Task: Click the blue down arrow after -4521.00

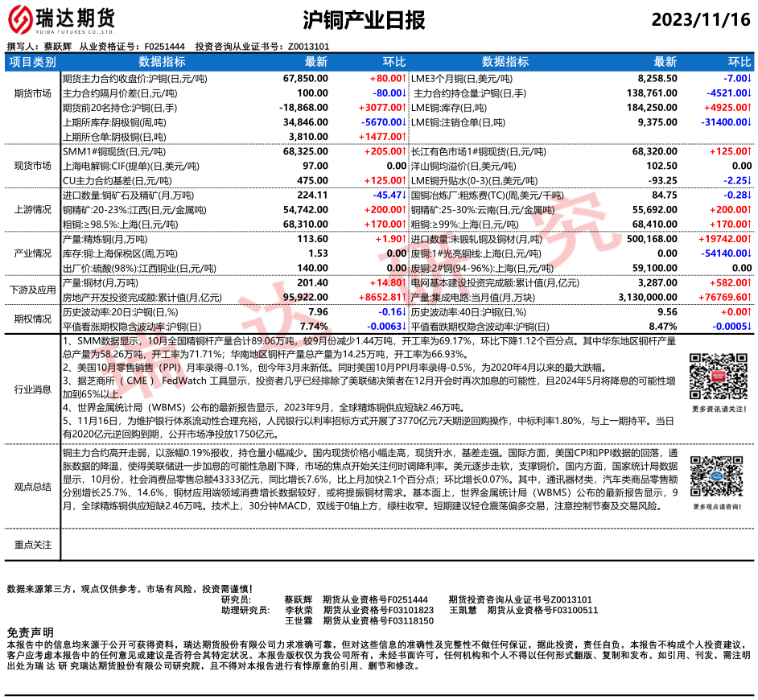Action: pos(749,93)
